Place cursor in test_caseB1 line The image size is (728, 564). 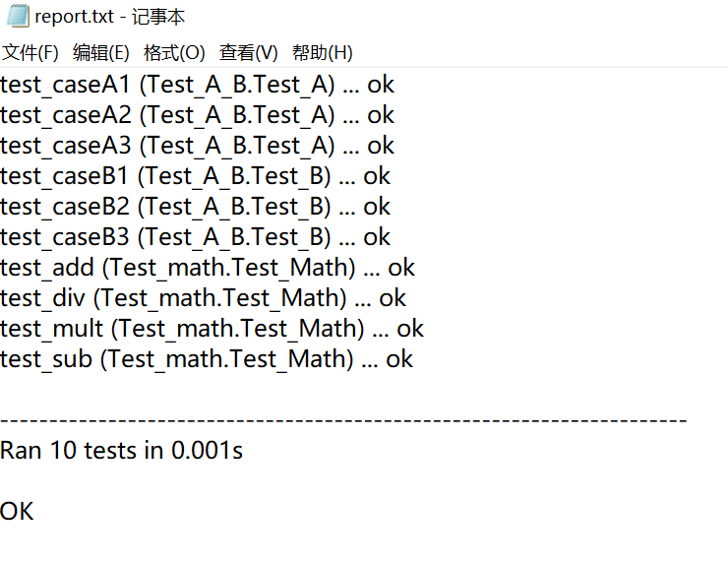pos(196,176)
